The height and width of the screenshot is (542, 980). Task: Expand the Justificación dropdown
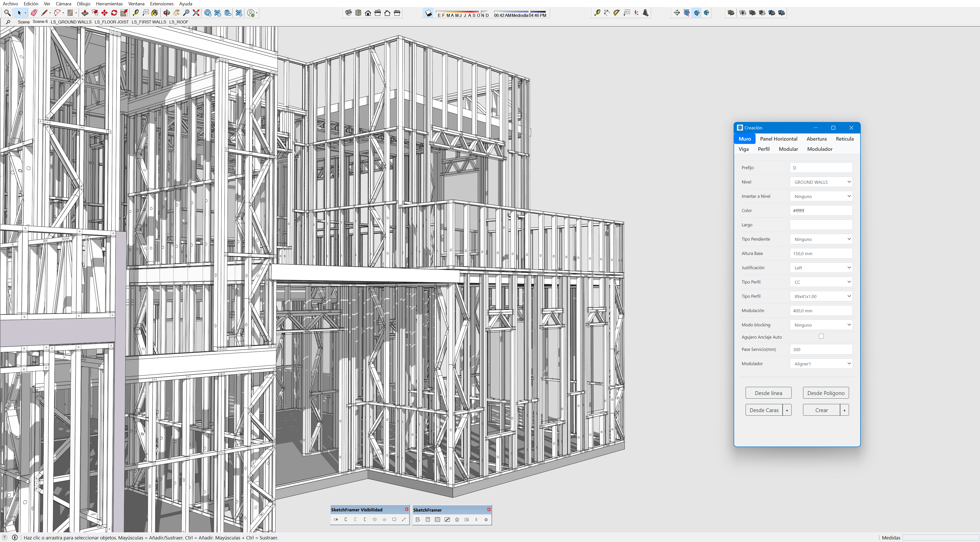click(x=821, y=268)
